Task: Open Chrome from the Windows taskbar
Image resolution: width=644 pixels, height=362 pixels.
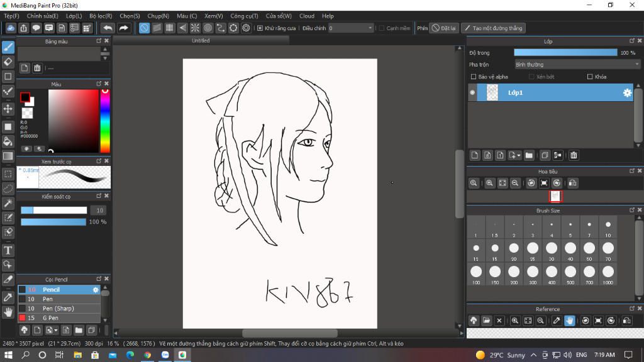Action: coord(147,355)
